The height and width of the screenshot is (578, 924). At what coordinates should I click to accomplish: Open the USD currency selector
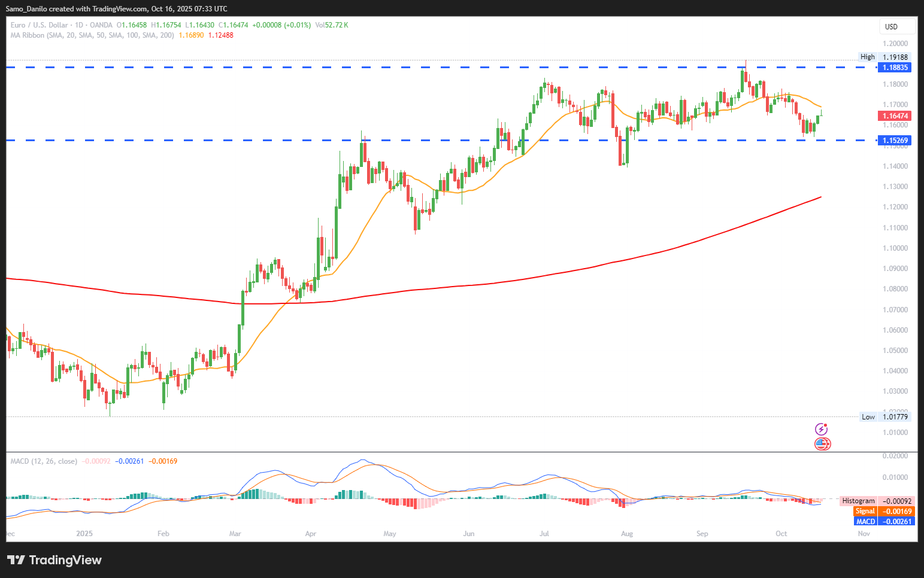click(892, 26)
